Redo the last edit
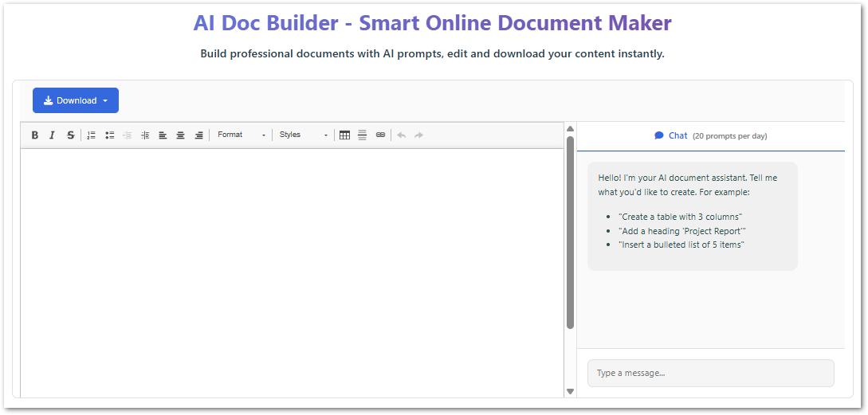Viewport: 868px width, 415px height. [x=419, y=135]
